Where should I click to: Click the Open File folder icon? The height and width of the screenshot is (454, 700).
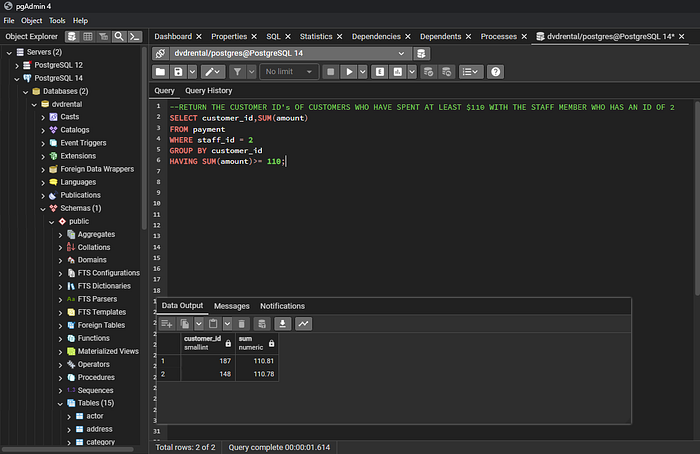(x=160, y=72)
